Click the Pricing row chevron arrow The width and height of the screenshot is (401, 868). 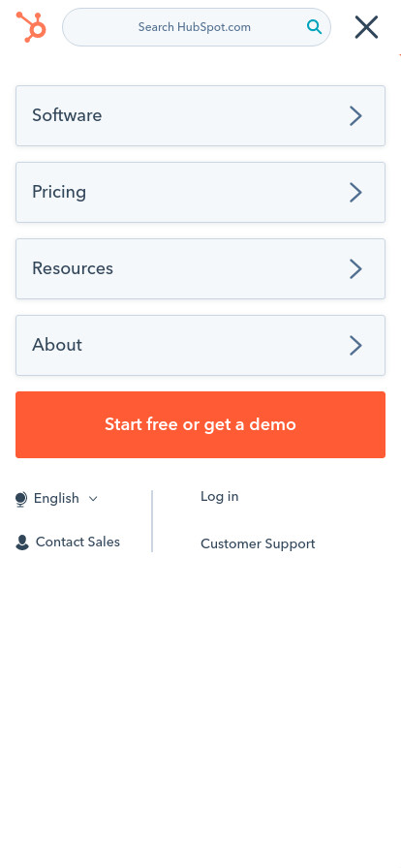pos(355,192)
